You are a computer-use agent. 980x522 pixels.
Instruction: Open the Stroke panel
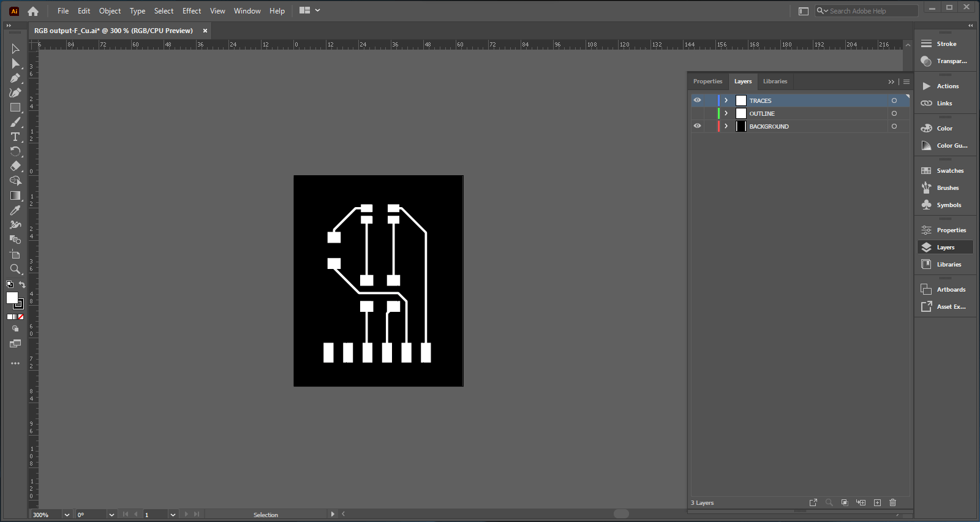click(x=945, y=44)
